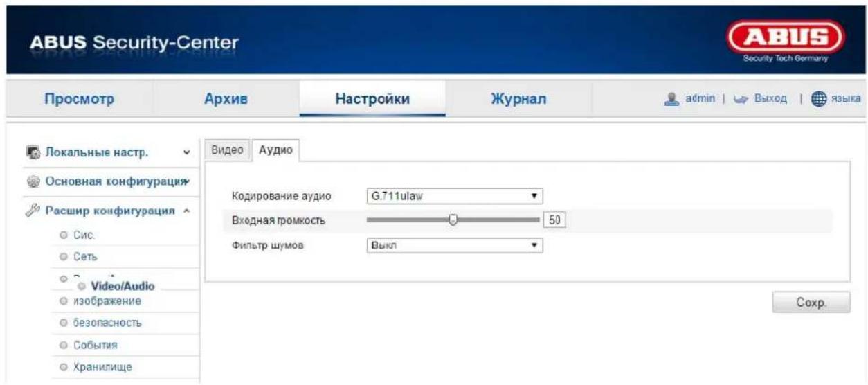868x385 pixels.
Task: Open изображение sidebar item
Action: [109, 301]
